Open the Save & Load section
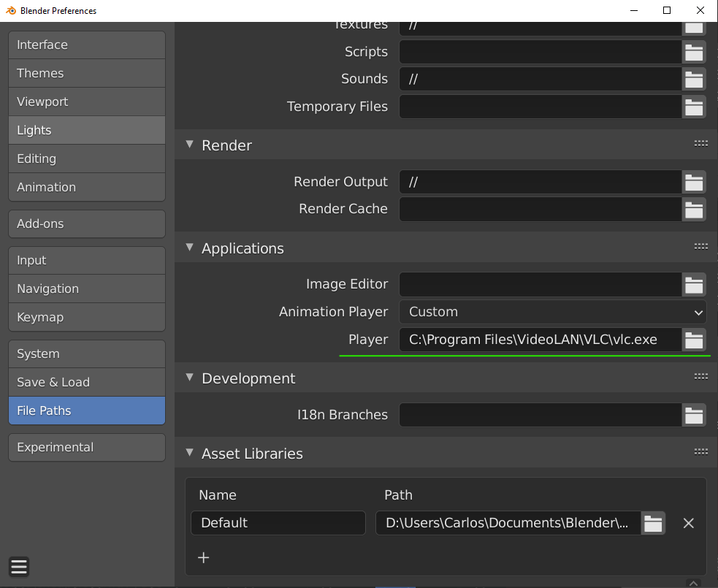The image size is (718, 588). click(x=86, y=382)
